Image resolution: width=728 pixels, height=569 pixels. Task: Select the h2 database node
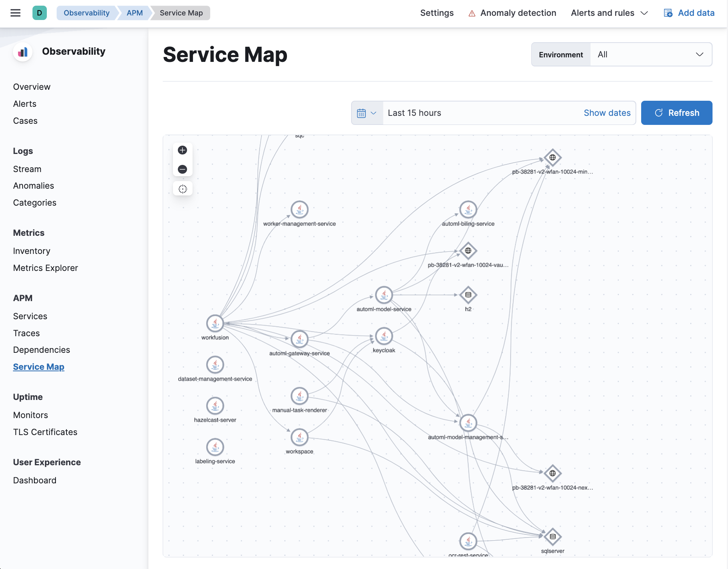click(x=468, y=295)
